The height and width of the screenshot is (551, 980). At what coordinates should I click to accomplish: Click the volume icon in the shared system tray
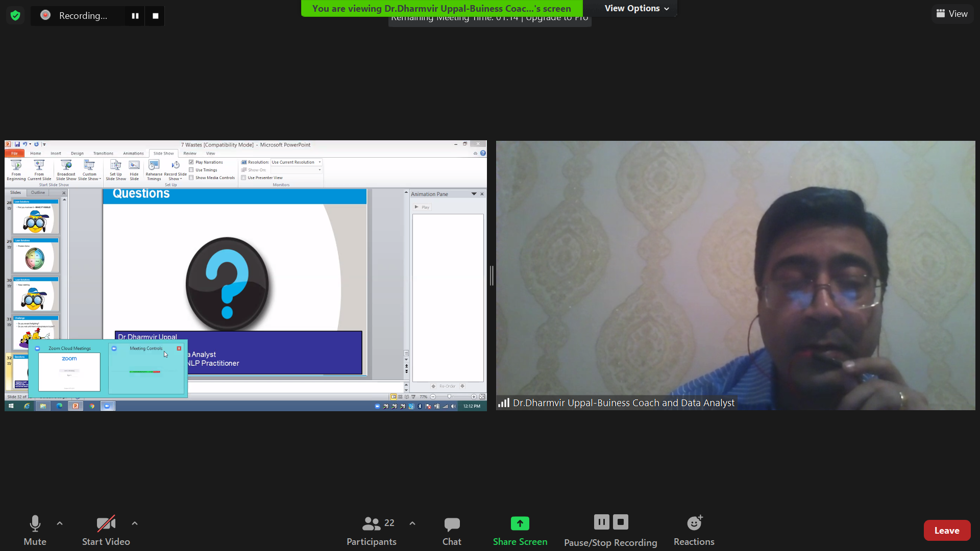tap(453, 406)
